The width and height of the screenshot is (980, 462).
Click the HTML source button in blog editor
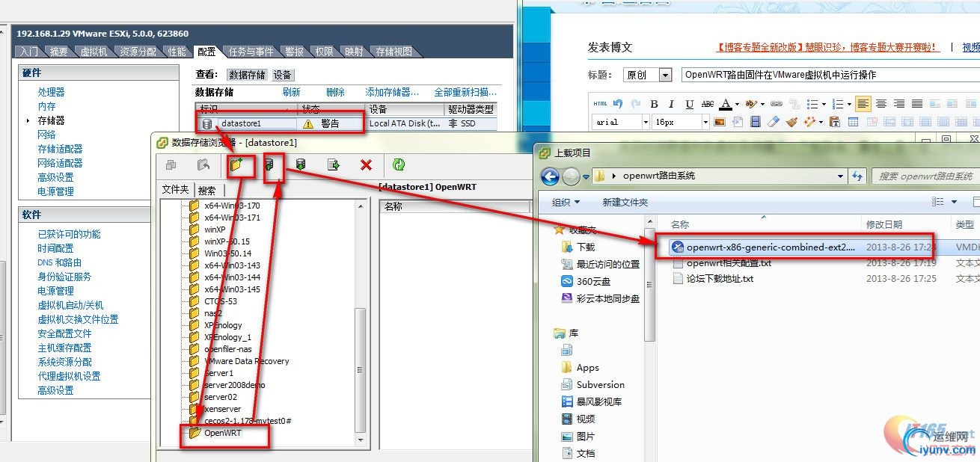click(x=600, y=104)
